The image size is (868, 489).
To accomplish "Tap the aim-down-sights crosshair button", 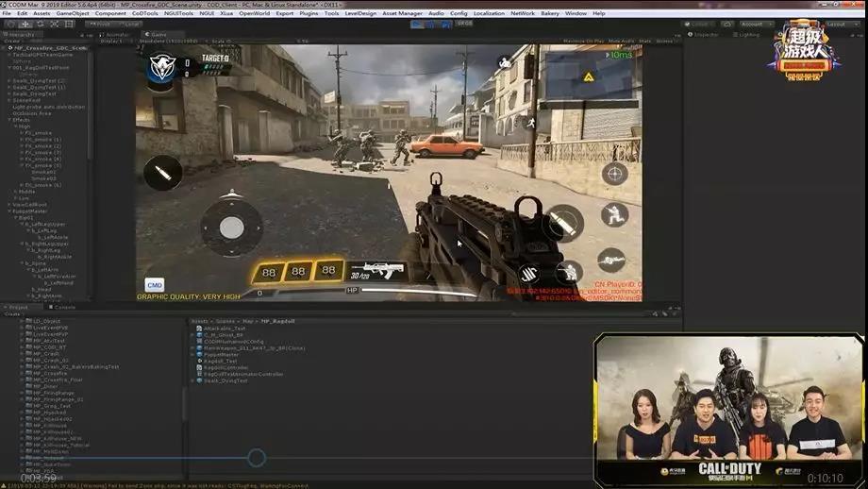I will (614, 174).
